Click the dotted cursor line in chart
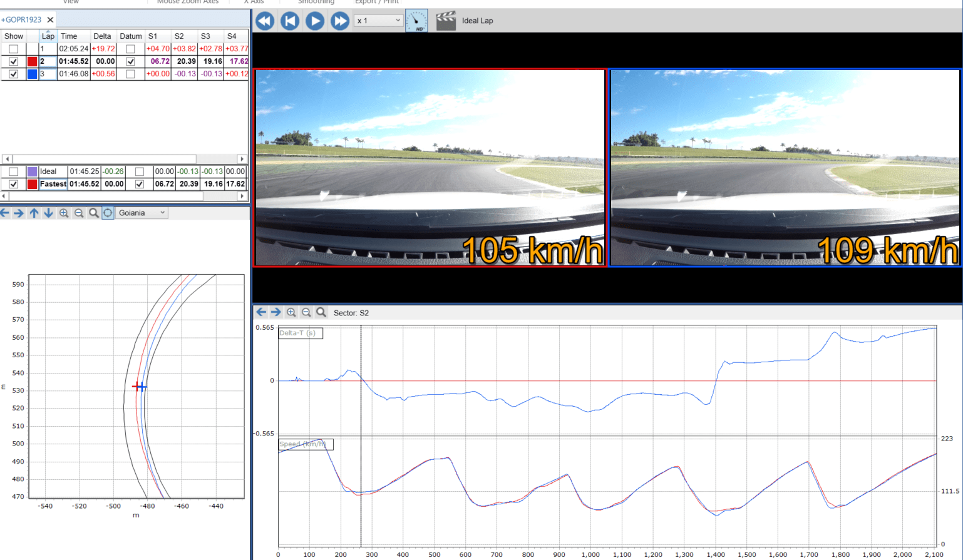The image size is (963, 560). pos(361,437)
